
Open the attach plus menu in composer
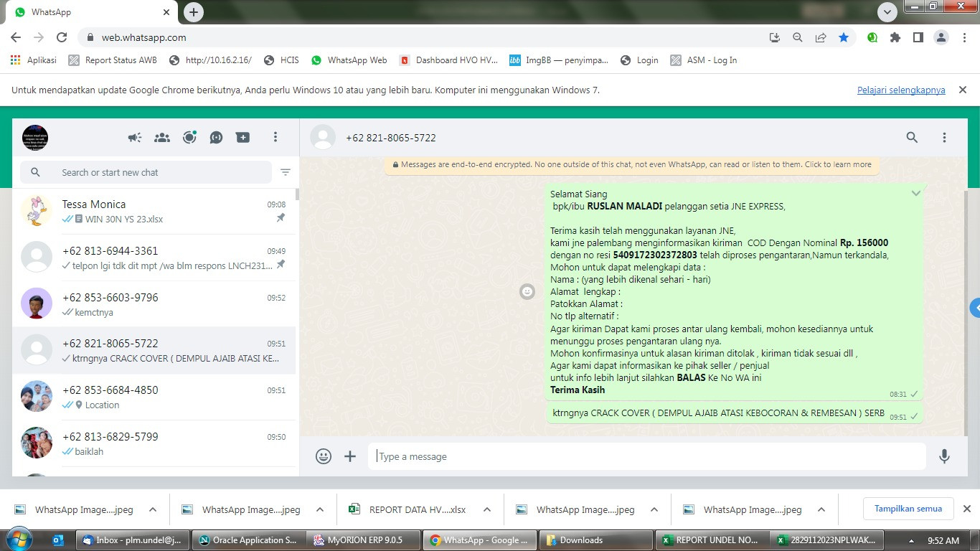(350, 456)
